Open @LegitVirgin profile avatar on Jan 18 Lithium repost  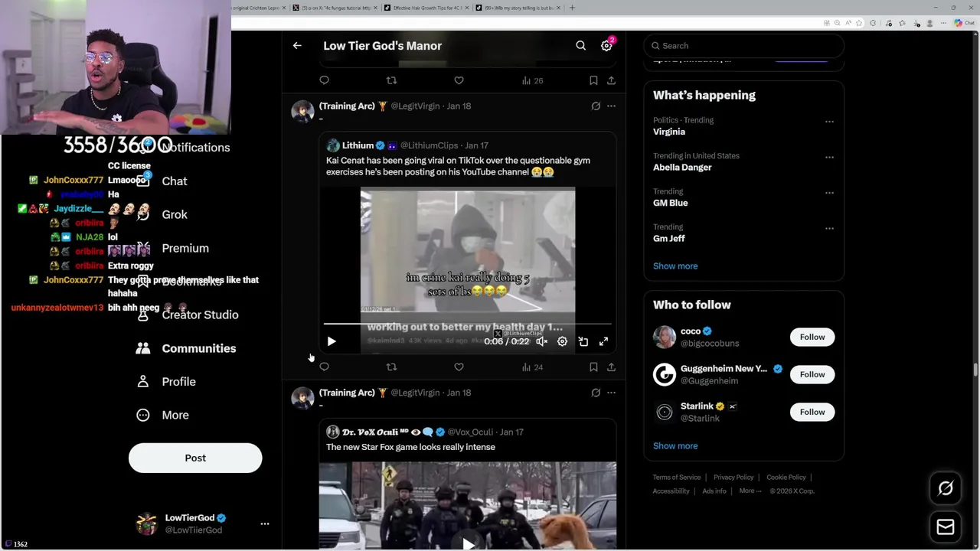pos(302,111)
